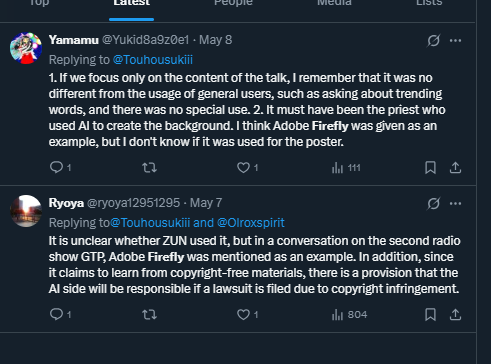Bookmark Yamamu's tweet
The height and width of the screenshot is (364, 491).
[x=430, y=167]
